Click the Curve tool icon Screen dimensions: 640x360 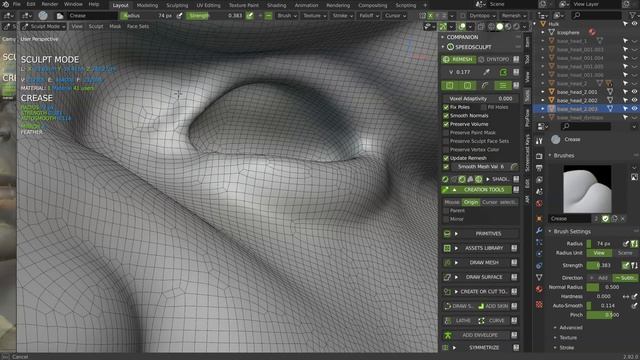481,321
